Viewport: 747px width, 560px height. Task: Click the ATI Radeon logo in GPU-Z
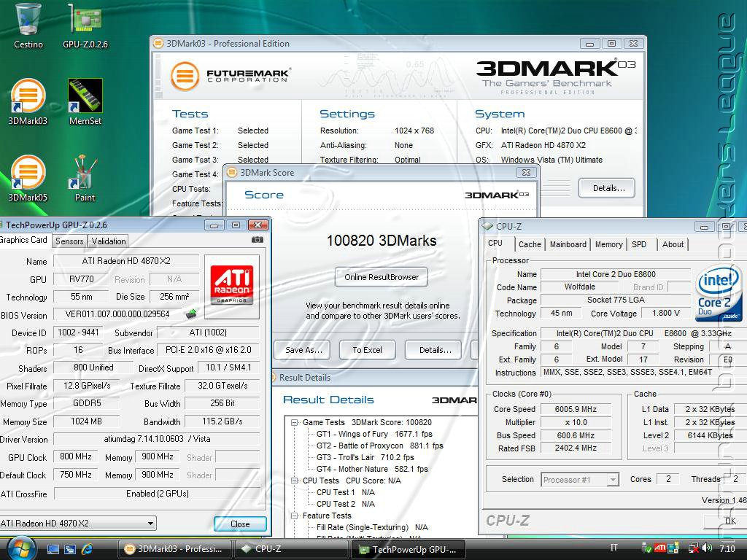(231, 286)
